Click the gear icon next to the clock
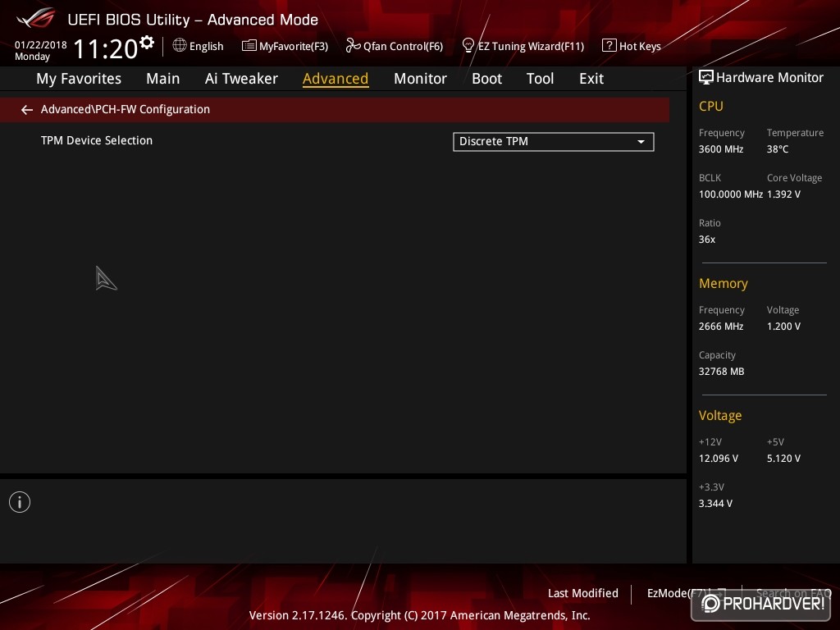This screenshot has height=630, width=840. [x=147, y=43]
